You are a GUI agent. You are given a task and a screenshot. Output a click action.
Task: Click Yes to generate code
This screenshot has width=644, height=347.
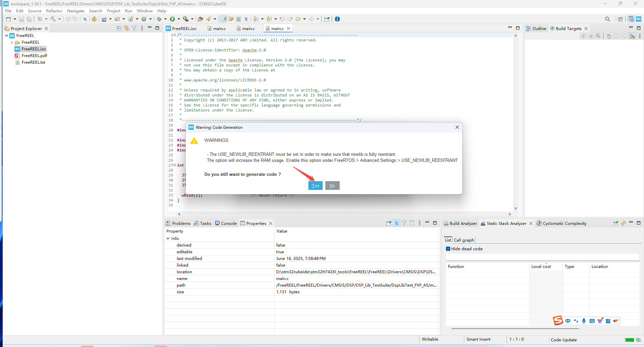pyautogui.click(x=315, y=186)
